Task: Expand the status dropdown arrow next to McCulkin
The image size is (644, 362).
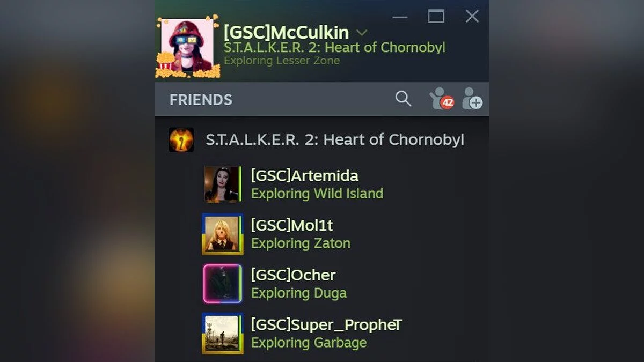Action: pos(362,33)
